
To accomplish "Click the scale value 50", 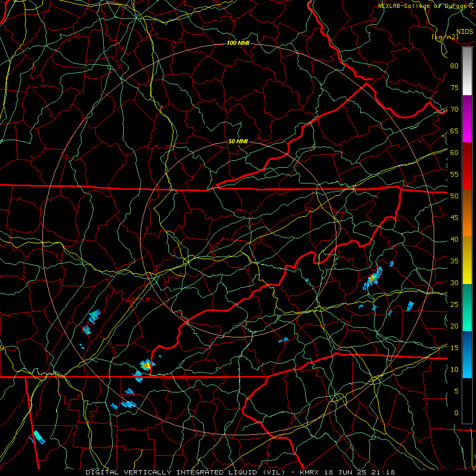I will tap(454, 196).
